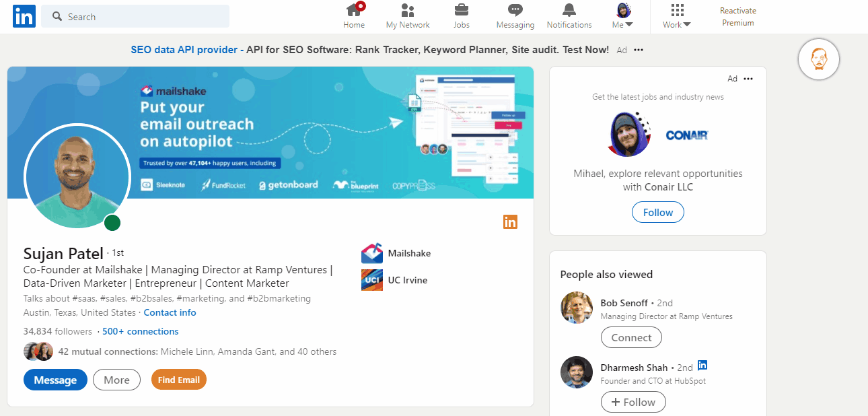
Task: Click the green online status dot
Action: (112, 223)
